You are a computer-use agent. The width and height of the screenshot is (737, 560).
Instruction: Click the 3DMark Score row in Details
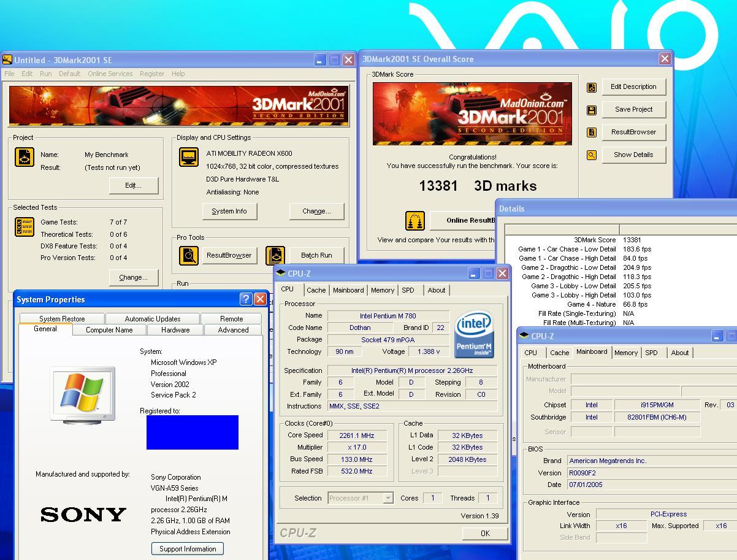coord(621,240)
